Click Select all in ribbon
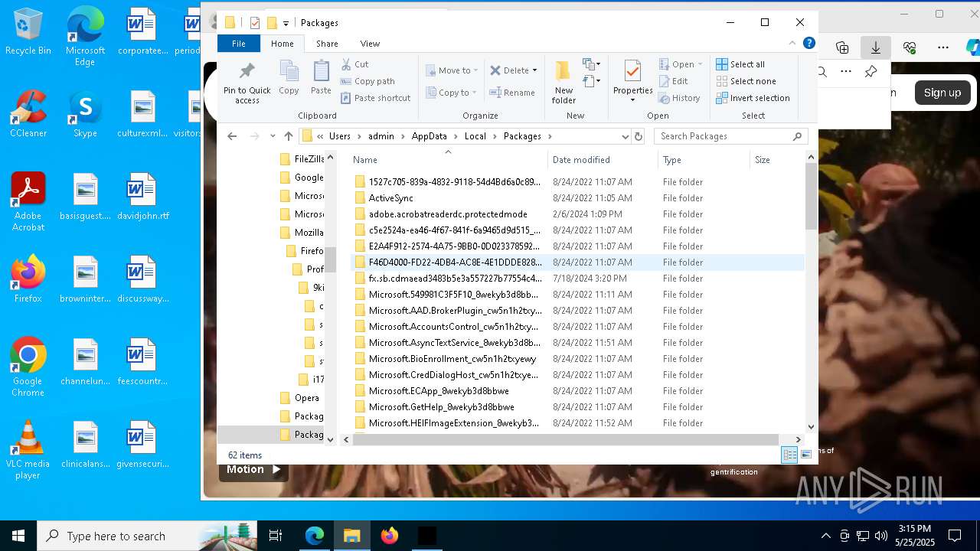Viewport: 980px width, 551px height. [740, 64]
